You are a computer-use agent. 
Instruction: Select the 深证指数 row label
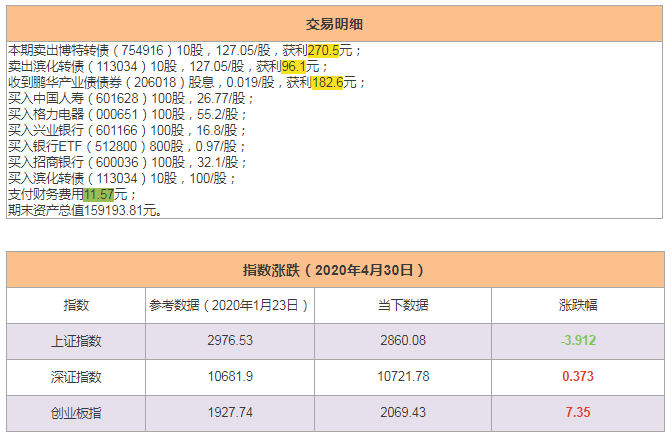(x=76, y=377)
